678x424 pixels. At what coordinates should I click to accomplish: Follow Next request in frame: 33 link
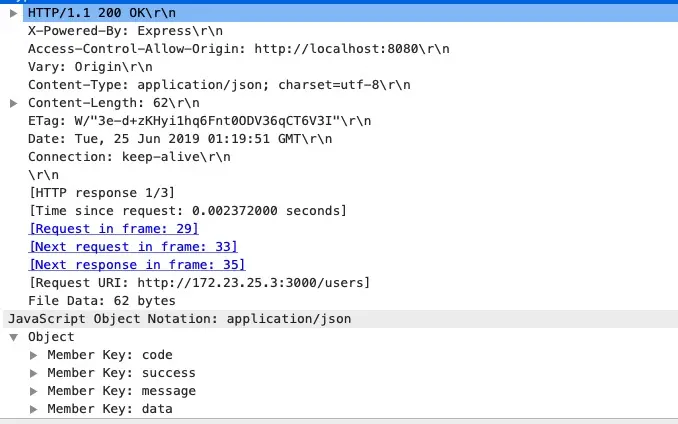(x=133, y=247)
